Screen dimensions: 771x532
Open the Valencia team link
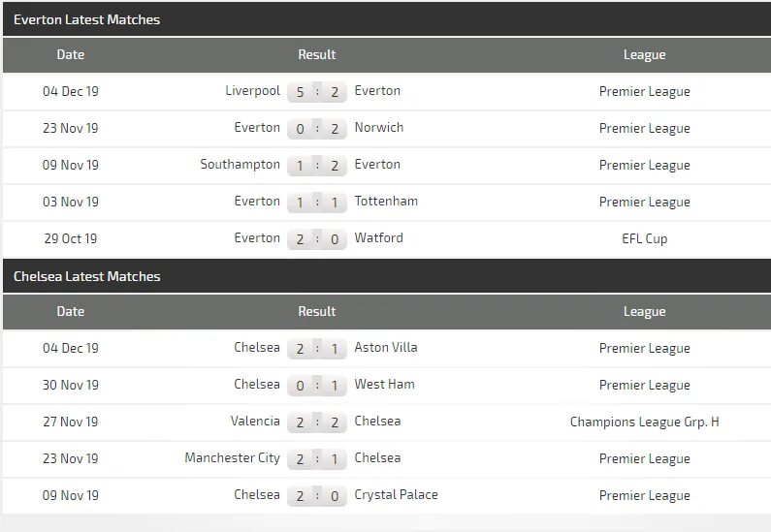tap(256, 422)
